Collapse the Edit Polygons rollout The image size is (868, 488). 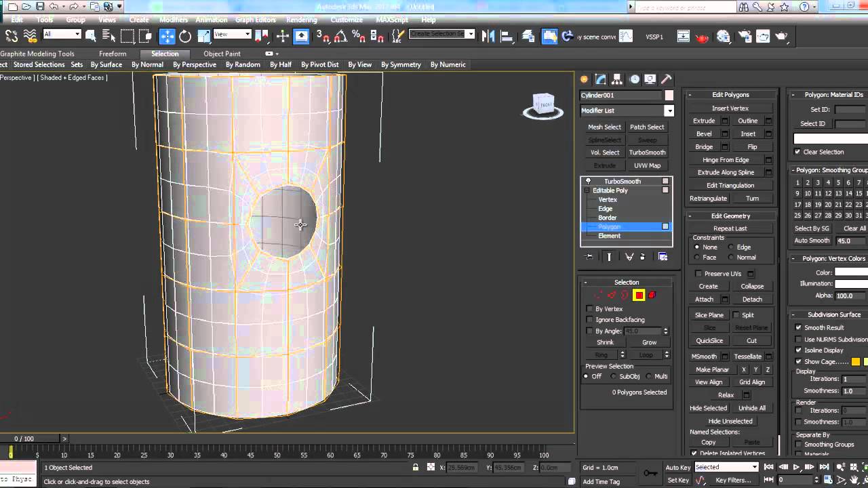coord(730,95)
